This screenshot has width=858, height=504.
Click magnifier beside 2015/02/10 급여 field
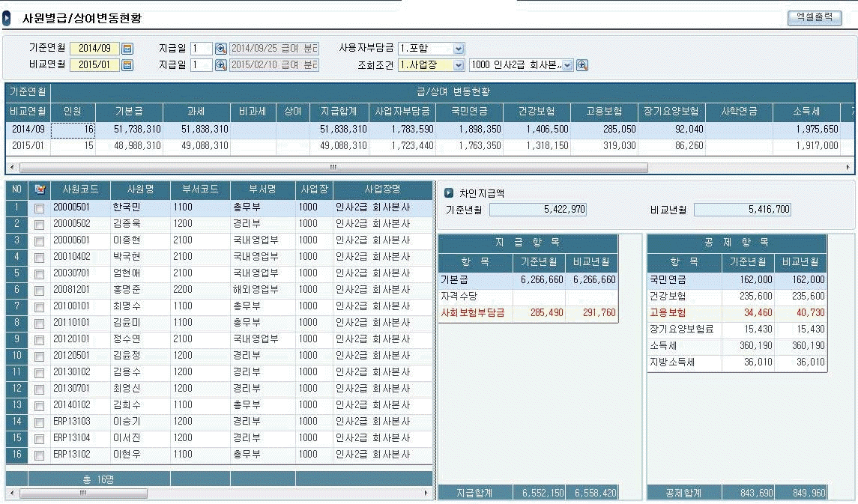[x=221, y=65]
